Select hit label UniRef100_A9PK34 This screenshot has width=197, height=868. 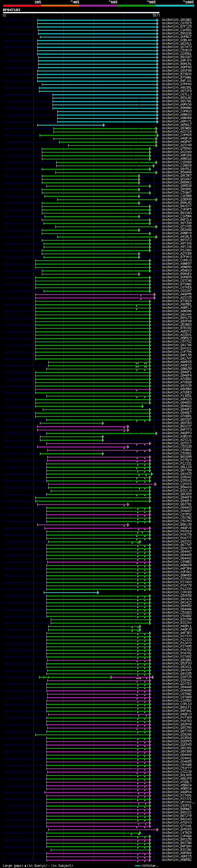click(177, 104)
